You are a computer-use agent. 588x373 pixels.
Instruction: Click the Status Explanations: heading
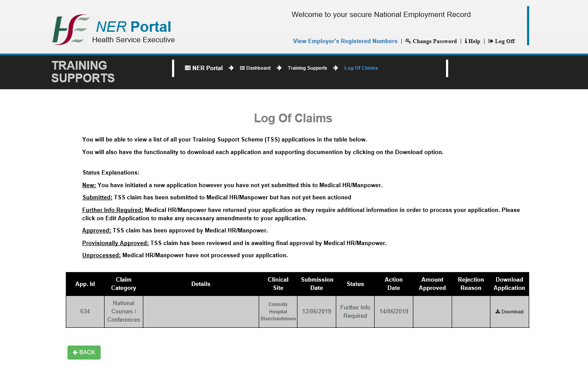pyautogui.click(x=111, y=173)
